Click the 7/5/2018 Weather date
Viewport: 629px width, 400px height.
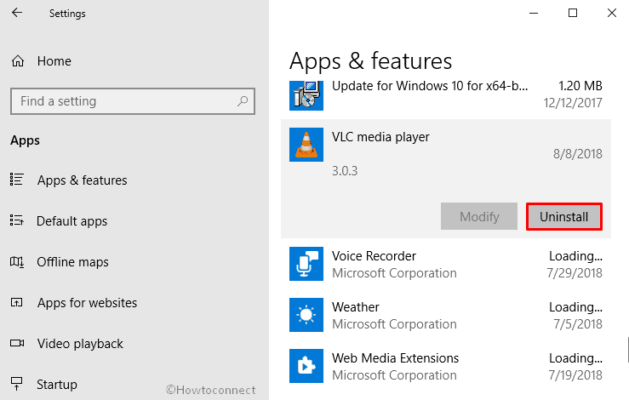click(x=578, y=324)
